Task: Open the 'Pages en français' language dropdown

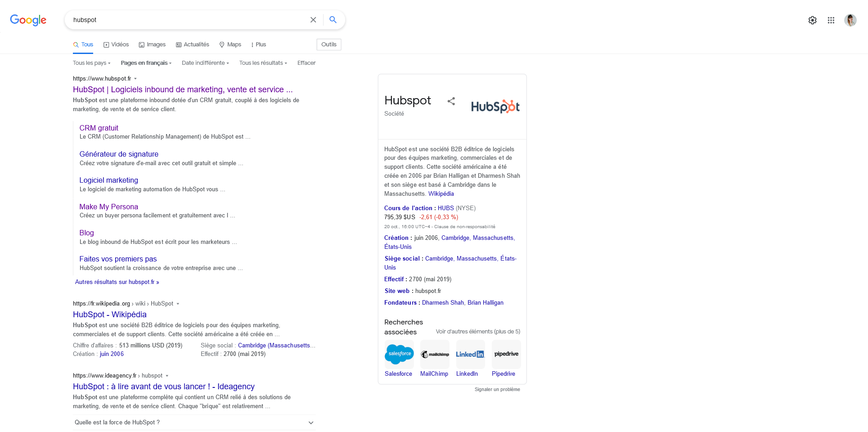Action: (146, 63)
